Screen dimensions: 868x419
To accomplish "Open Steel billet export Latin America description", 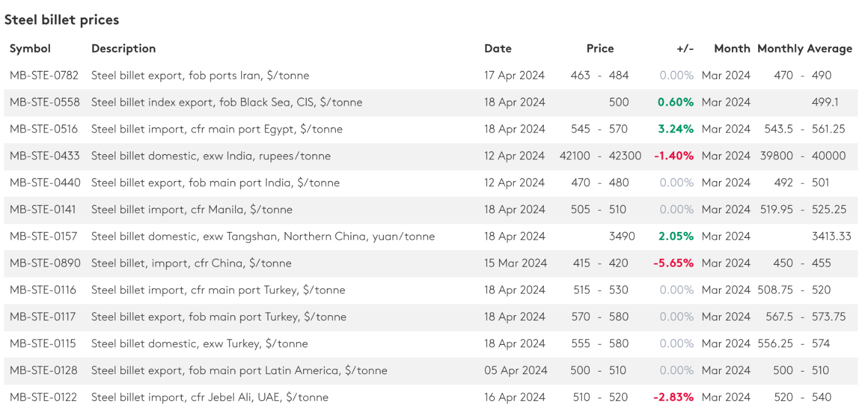I will (x=239, y=370).
